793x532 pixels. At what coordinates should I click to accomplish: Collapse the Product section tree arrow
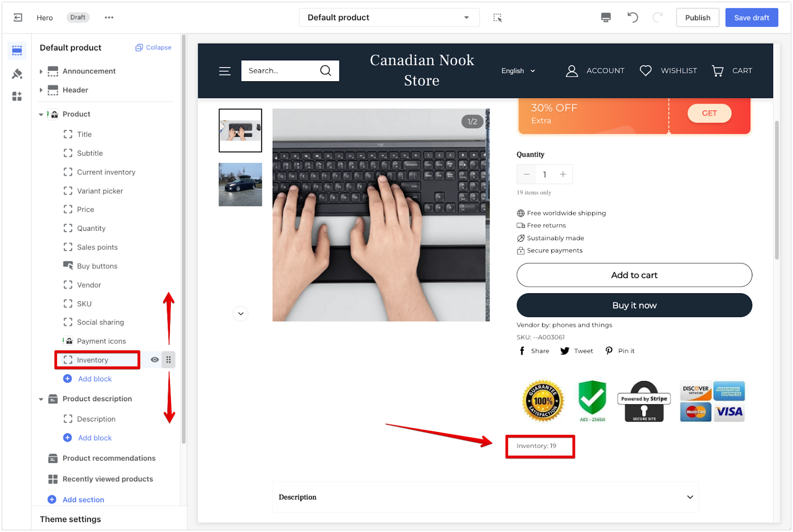tap(41, 114)
